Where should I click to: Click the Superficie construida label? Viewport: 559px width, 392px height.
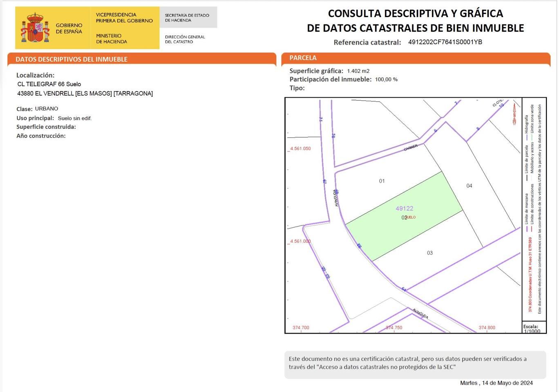(46, 127)
